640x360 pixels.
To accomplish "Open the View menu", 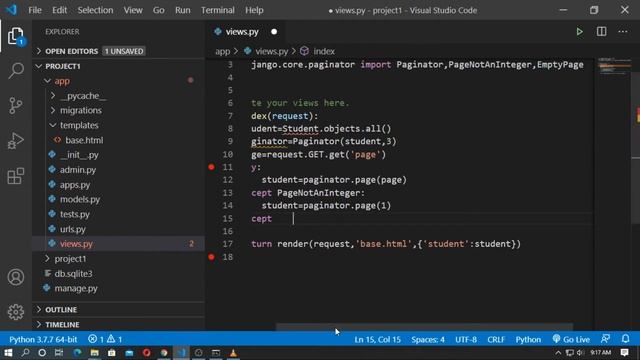I will [x=133, y=10].
